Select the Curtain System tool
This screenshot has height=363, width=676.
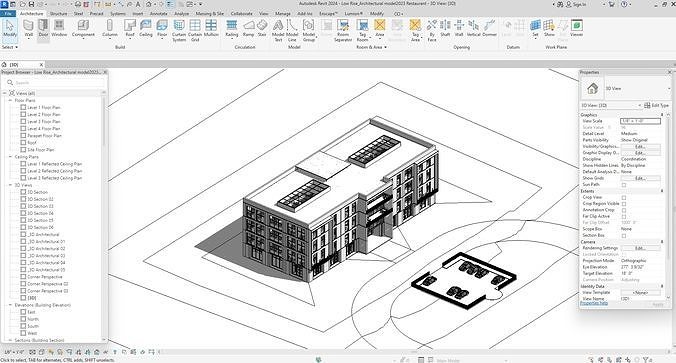pyautogui.click(x=179, y=31)
